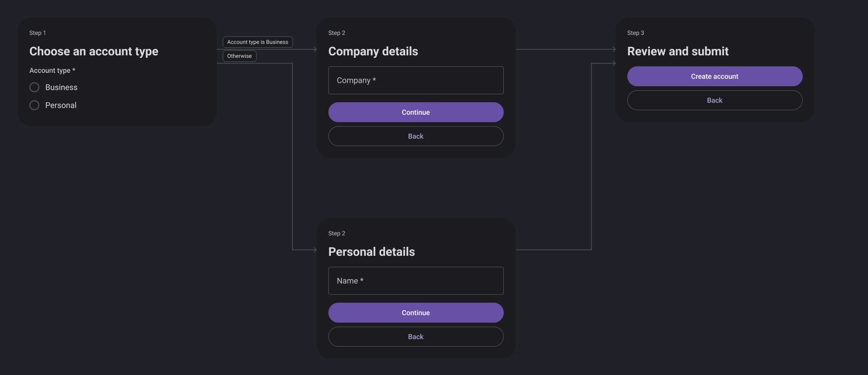Click 'Step 2' label above Personal details
868x375 pixels.
(x=337, y=233)
